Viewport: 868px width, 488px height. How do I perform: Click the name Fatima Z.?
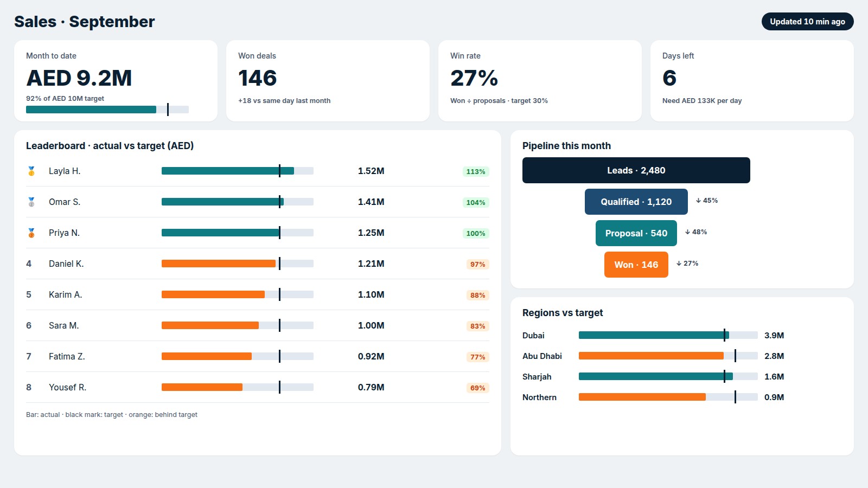(67, 356)
